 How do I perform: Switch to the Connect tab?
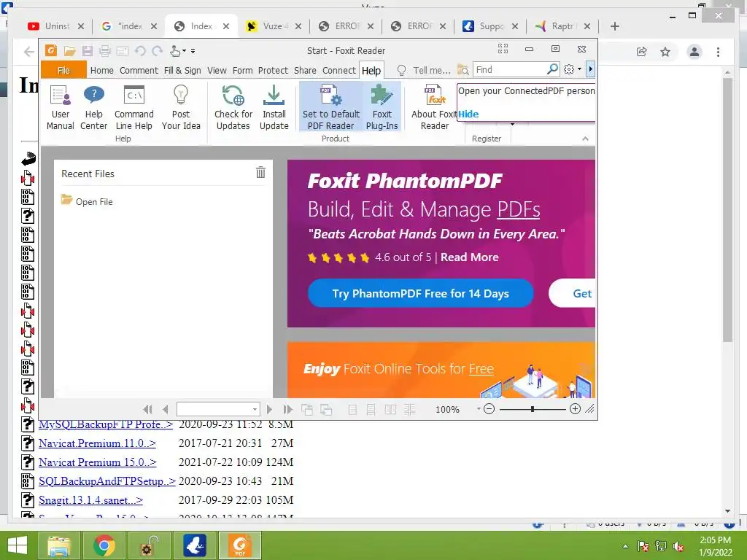338,71
